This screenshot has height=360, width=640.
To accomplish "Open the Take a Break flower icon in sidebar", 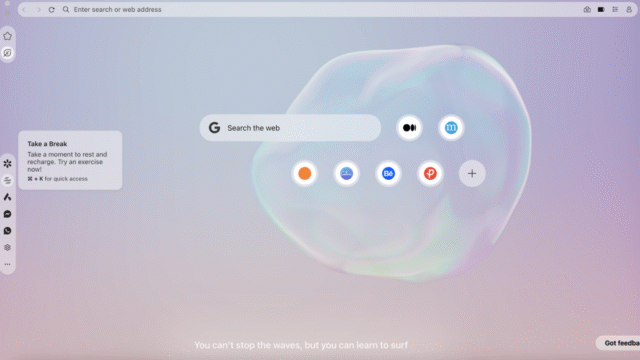I will click(7, 164).
